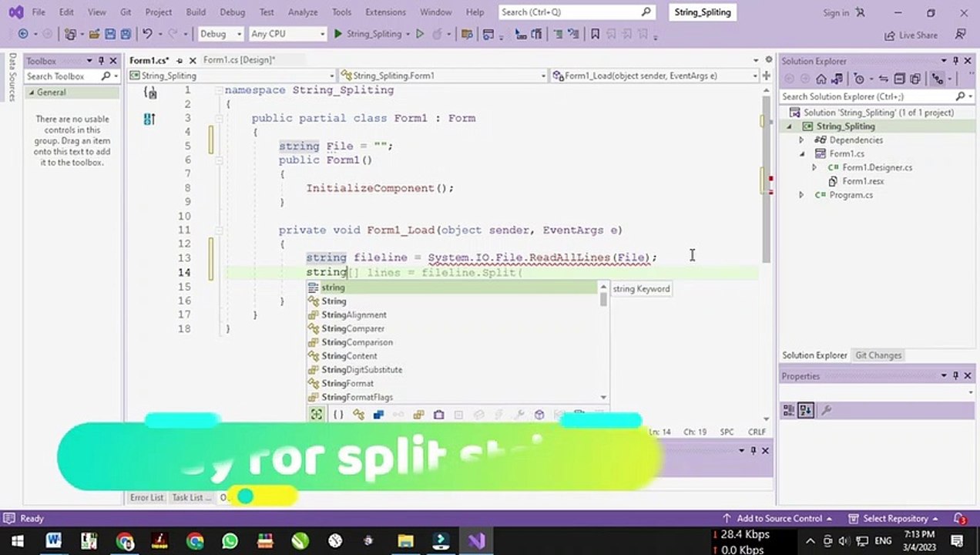Viewport: 980px width, 555px height.
Task: Click Add to Source Control
Action: [777, 519]
